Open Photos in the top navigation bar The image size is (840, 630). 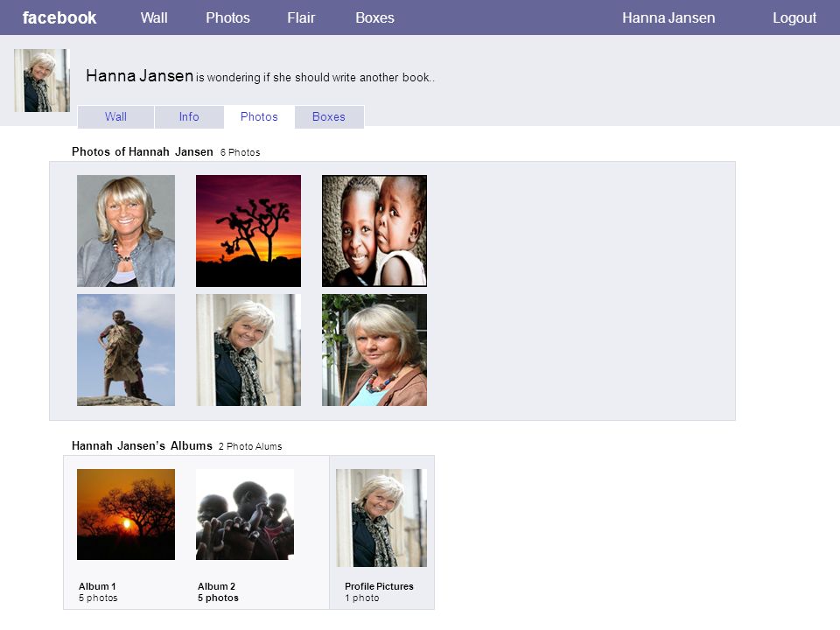pos(227,17)
